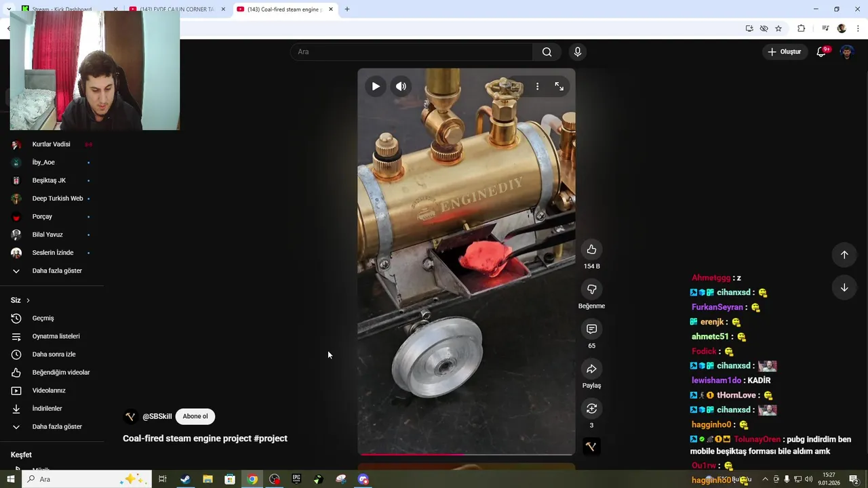Click the Ara search input field
Screen dimensions: 868x488
412,52
